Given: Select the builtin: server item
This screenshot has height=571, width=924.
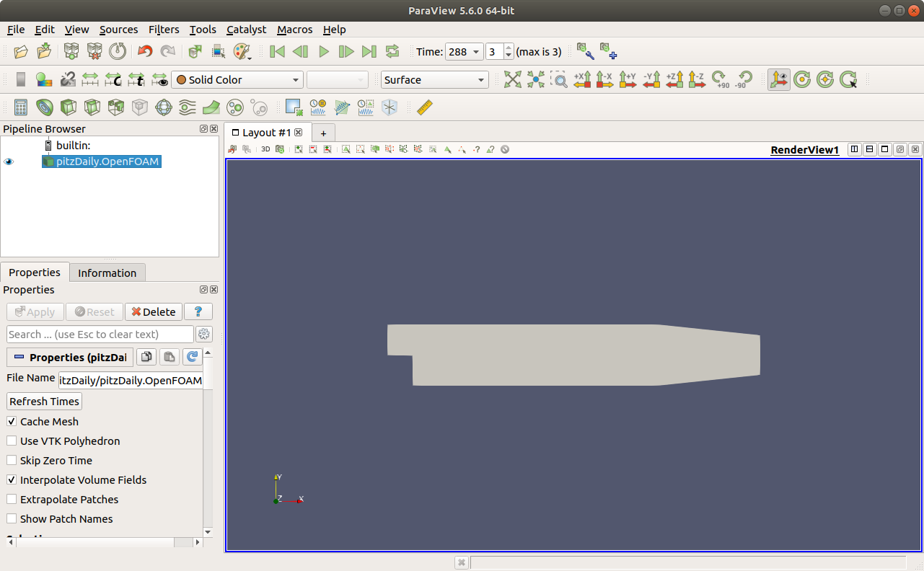Looking at the screenshot, I should 72,146.
